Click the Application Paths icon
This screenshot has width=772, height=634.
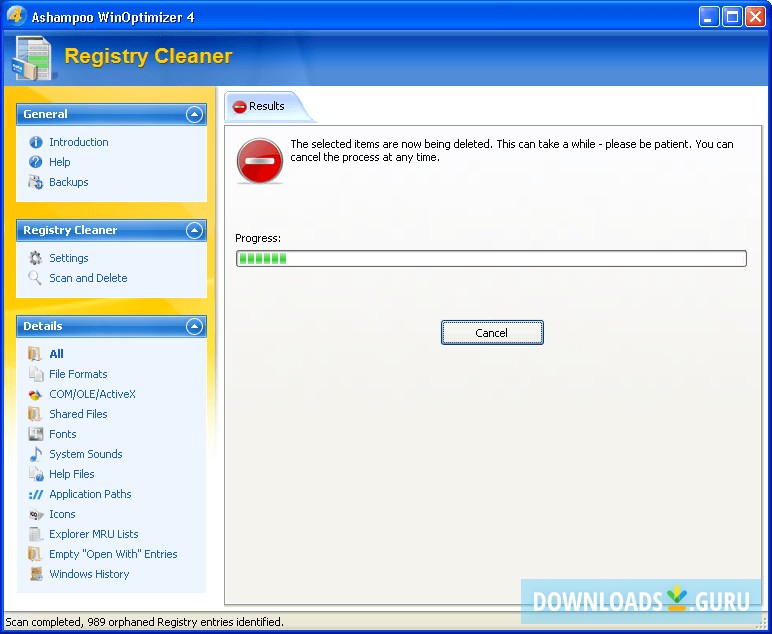coord(35,494)
